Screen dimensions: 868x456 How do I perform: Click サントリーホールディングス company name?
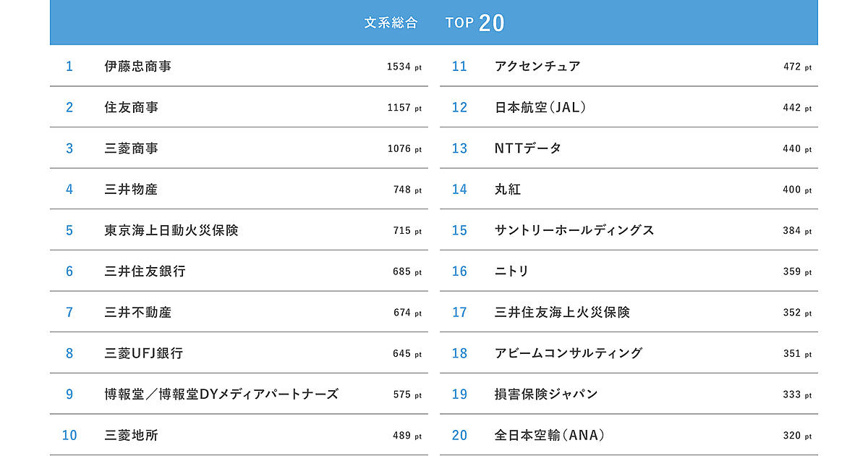574,230
